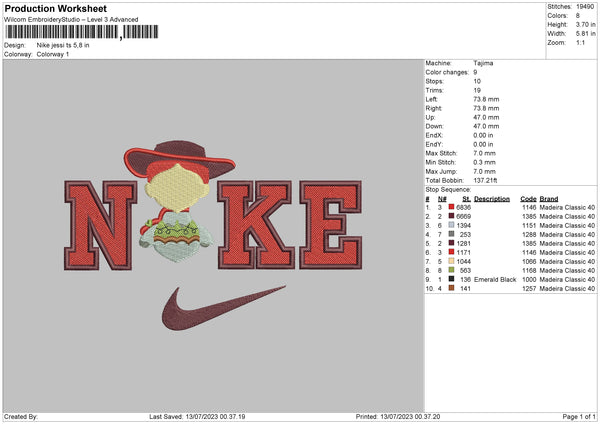Image resolution: width=600 pixels, height=424 pixels.
Task: Click the red swatch in stop row 1171
Action: pos(451,252)
